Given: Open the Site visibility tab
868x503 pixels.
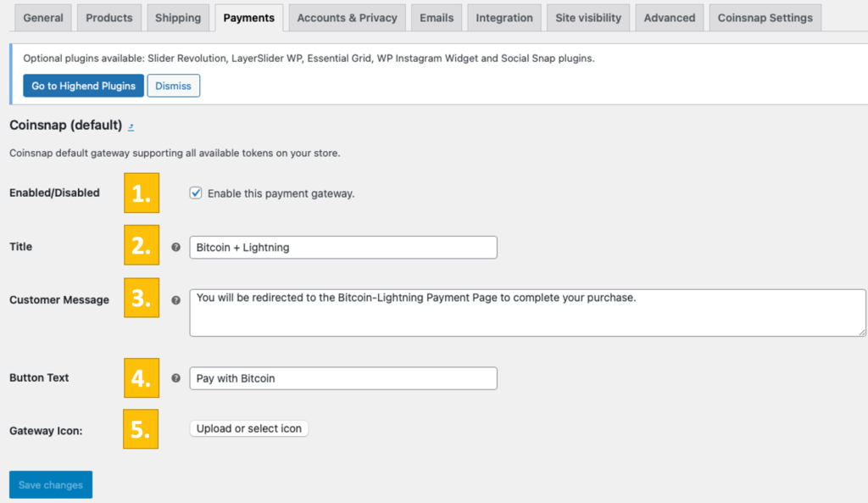Looking at the screenshot, I should [588, 18].
